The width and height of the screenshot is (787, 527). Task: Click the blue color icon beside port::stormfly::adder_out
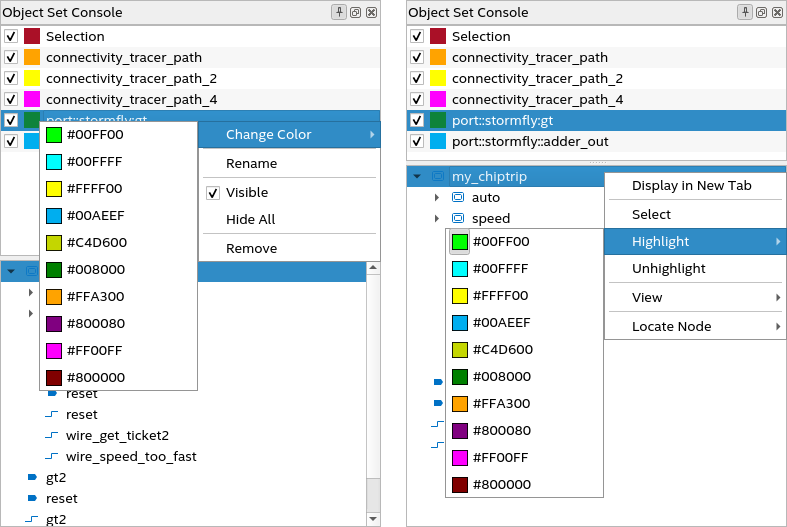[x=438, y=141]
